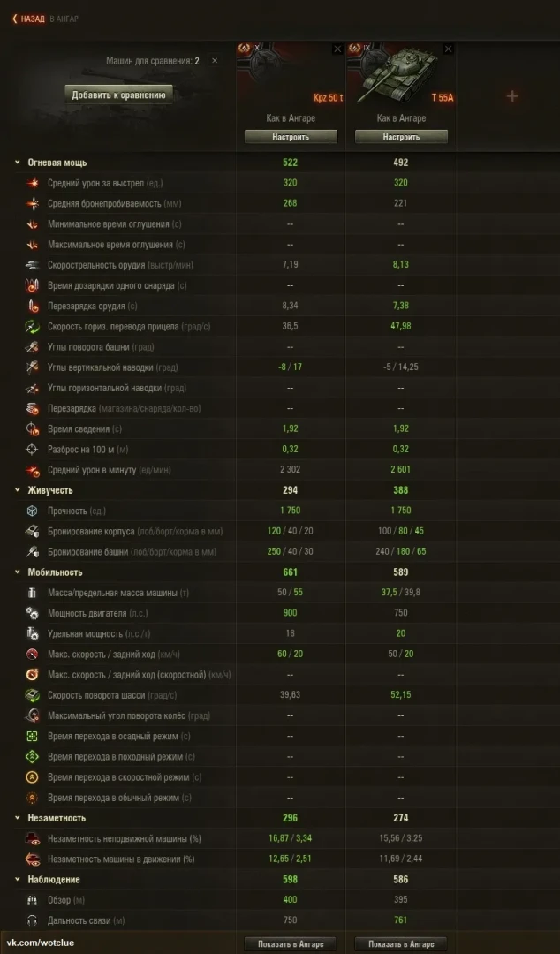Click the moving vehicle concealment icon

click(x=33, y=859)
